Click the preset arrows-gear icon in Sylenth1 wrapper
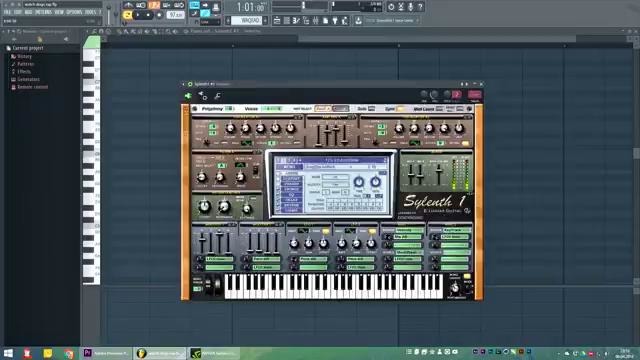The height and width of the screenshot is (360, 640). pyautogui.click(x=203, y=96)
